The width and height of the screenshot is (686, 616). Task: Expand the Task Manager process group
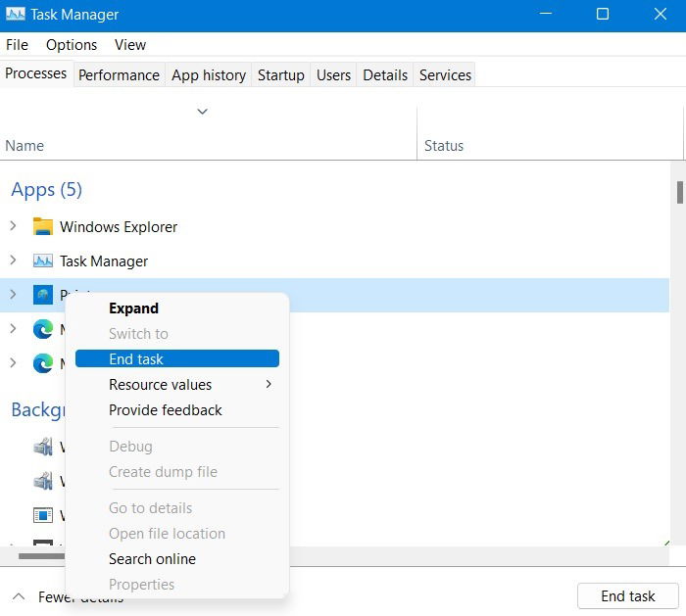(14, 261)
